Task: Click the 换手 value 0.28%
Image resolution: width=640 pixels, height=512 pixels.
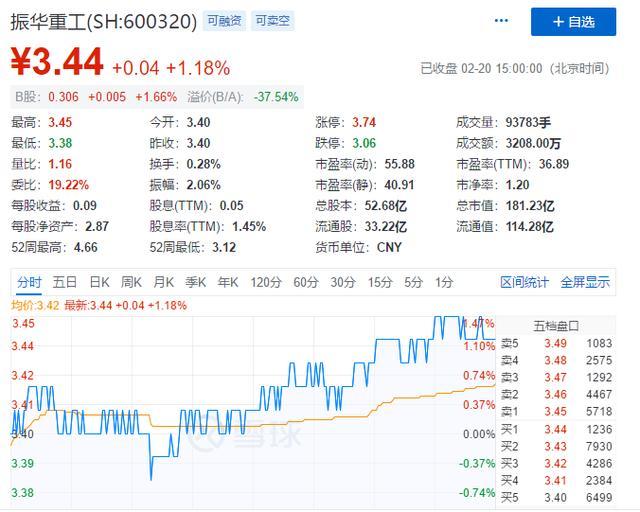Action: pos(204,164)
